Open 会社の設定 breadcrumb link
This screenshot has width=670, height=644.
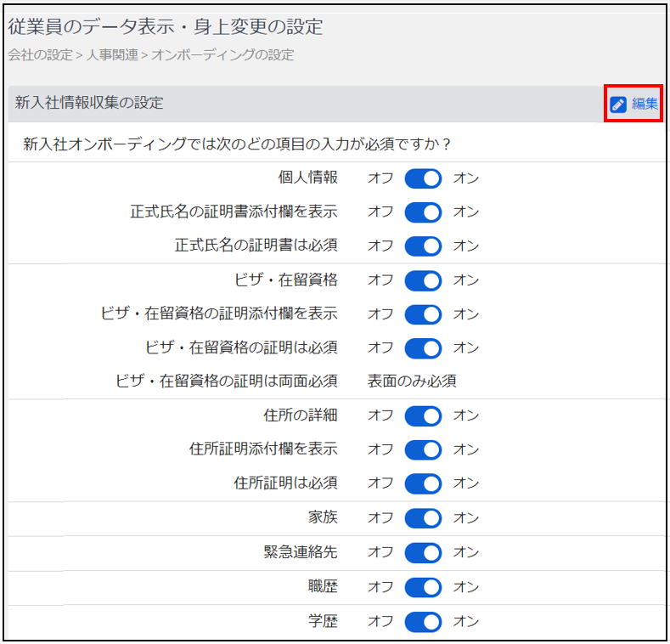click(x=40, y=55)
